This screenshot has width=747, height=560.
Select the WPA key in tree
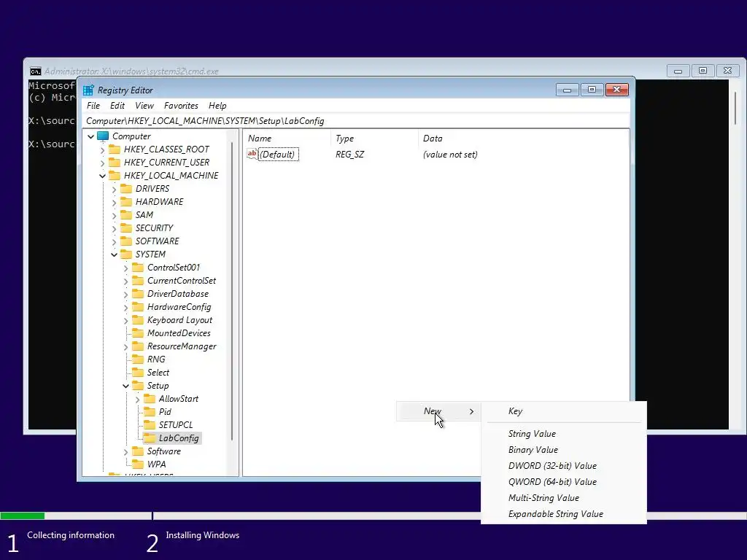click(x=156, y=464)
